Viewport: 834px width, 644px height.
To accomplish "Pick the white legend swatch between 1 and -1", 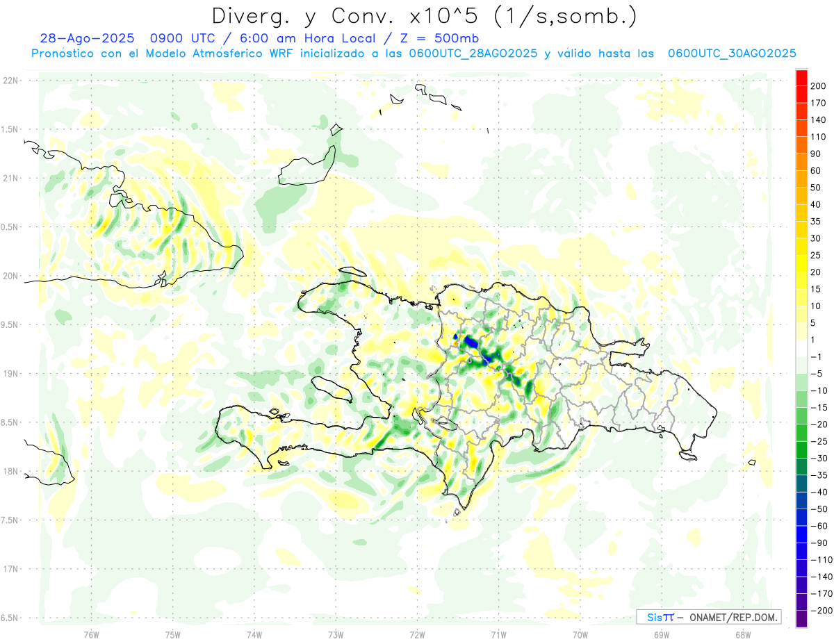I will click(801, 348).
